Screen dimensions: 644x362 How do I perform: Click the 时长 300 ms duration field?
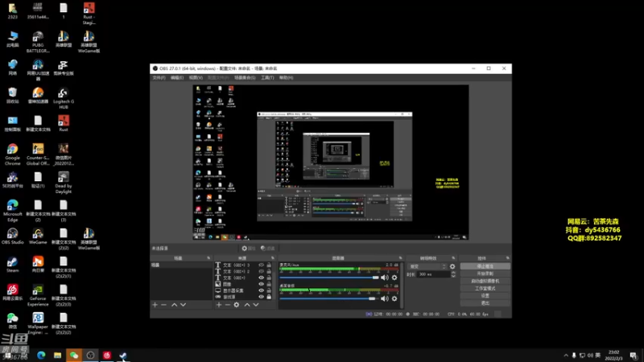click(x=433, y=274)
